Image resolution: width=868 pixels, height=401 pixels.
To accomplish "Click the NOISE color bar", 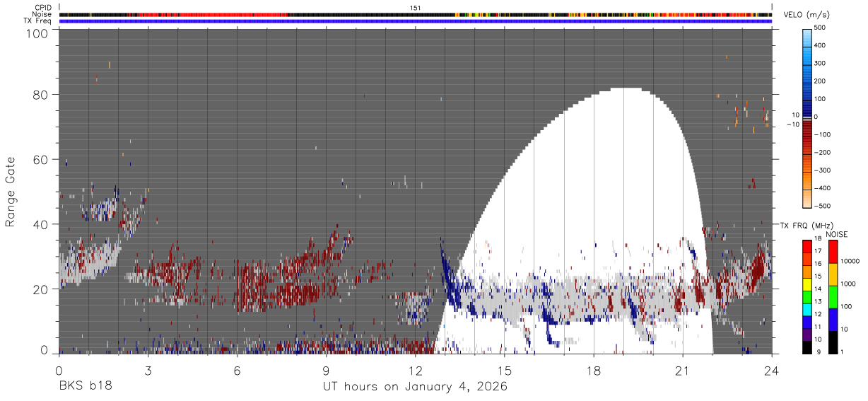I will point(833,296).
